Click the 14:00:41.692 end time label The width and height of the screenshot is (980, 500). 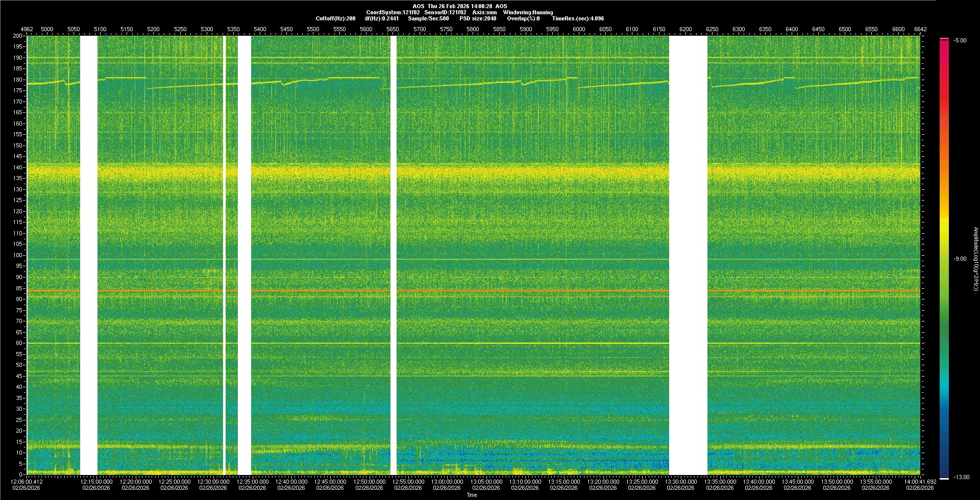tap(920, 482)
